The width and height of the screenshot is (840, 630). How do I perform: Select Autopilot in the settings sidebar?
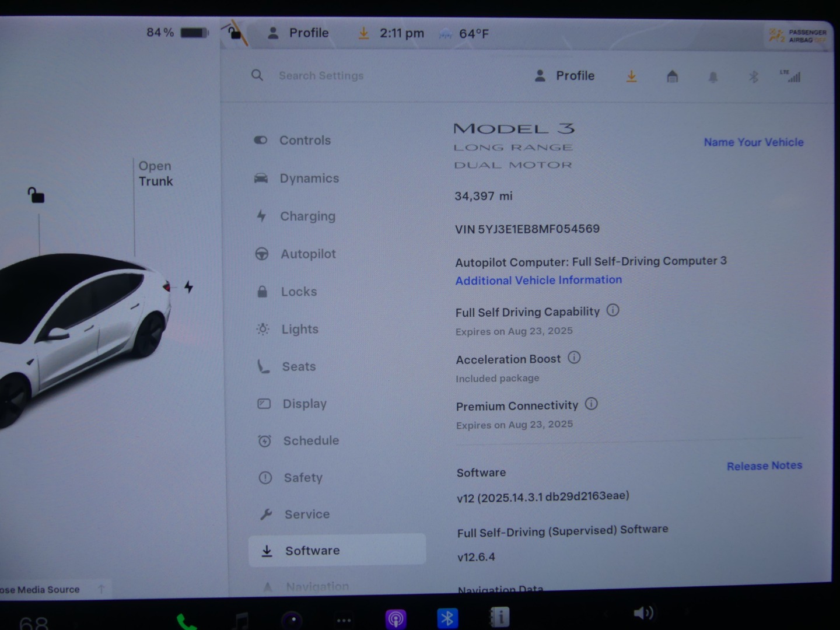click(x=307, y=254)
